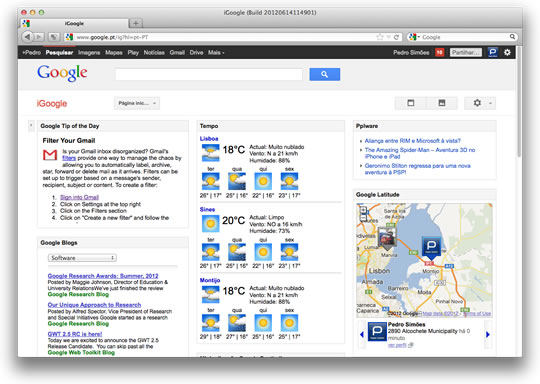Click the red Gmail envelope icon
540x384 pixels.
pos(50,155)
